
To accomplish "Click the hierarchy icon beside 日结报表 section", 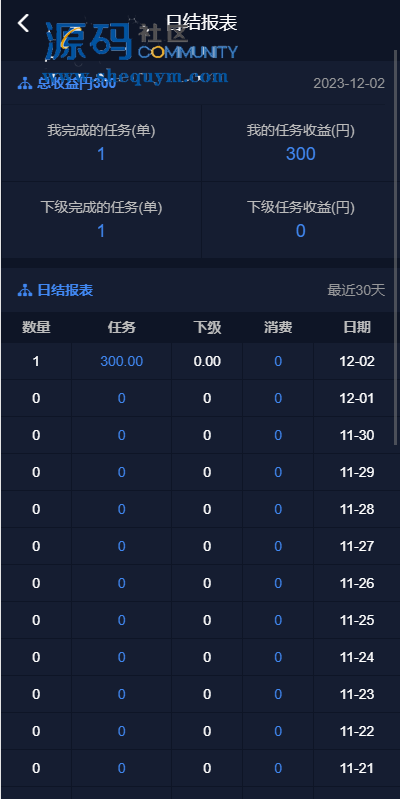I will 24,290.
